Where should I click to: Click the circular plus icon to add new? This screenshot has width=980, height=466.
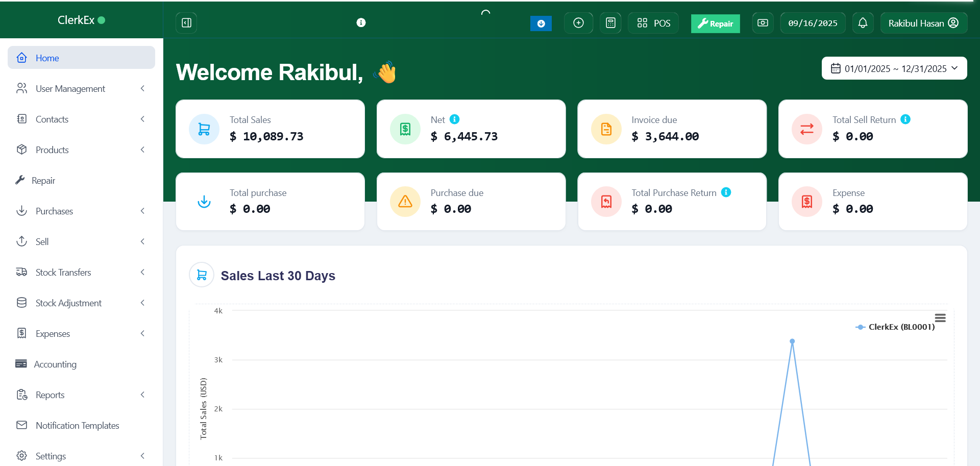[x=578, y=22]
